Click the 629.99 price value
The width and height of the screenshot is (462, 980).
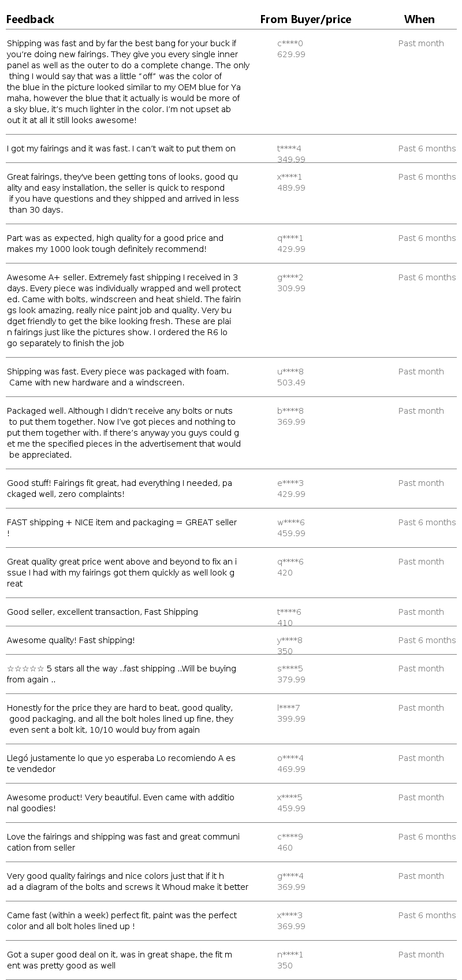(x=291, y=54)
